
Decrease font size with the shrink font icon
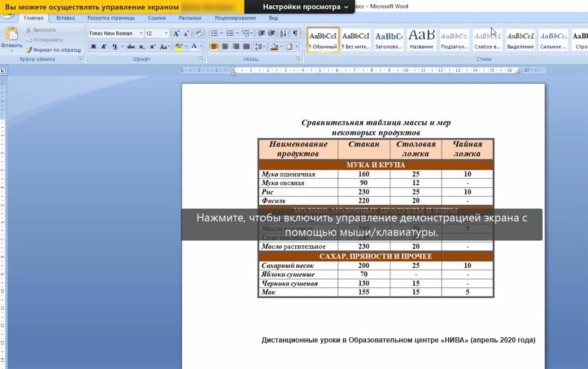click(186, 34)
